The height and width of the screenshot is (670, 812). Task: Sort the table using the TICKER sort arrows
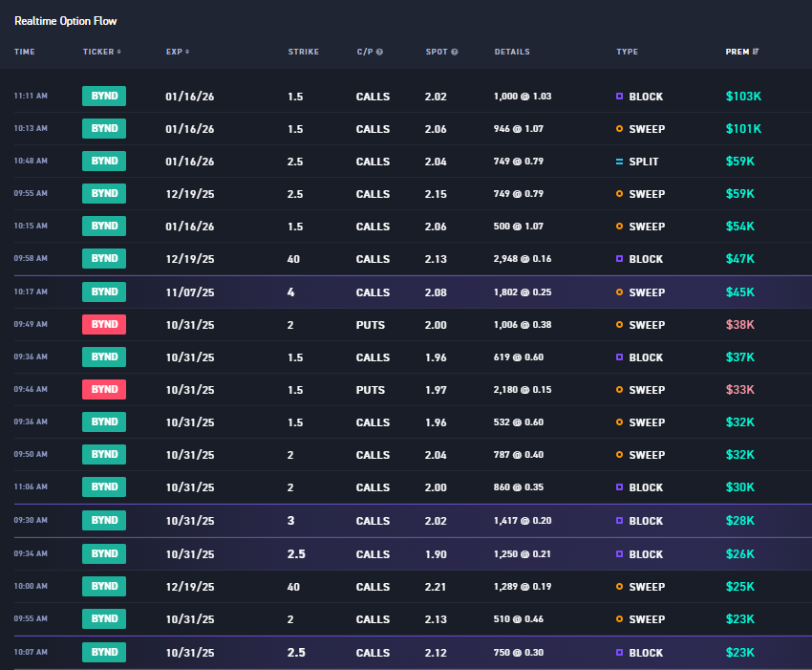[119, 52]
